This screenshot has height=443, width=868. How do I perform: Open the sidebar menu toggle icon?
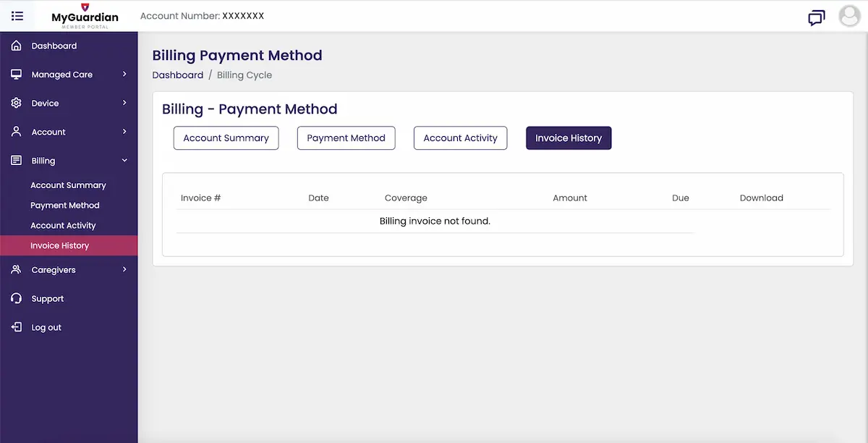pos(17,16)
